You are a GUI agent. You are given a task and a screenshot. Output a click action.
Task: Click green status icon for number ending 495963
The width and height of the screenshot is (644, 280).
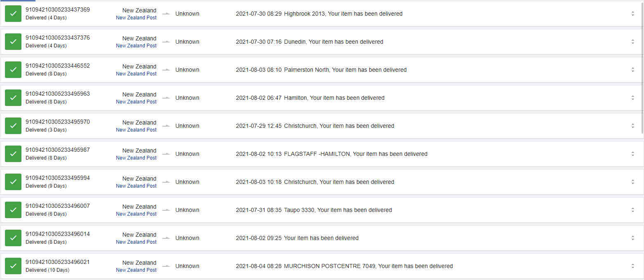click(x=13, y=98)
